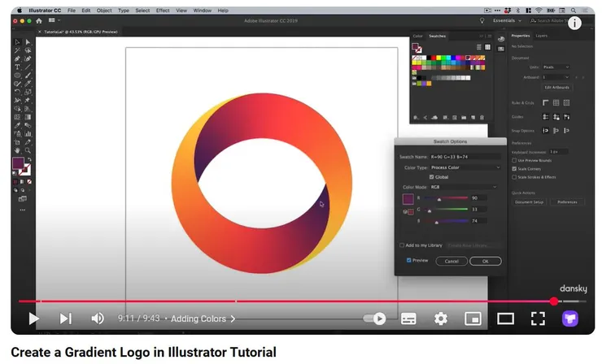Select the Magic Wand tool
This screenshot has width=602, height=364.
click(17, 50)
